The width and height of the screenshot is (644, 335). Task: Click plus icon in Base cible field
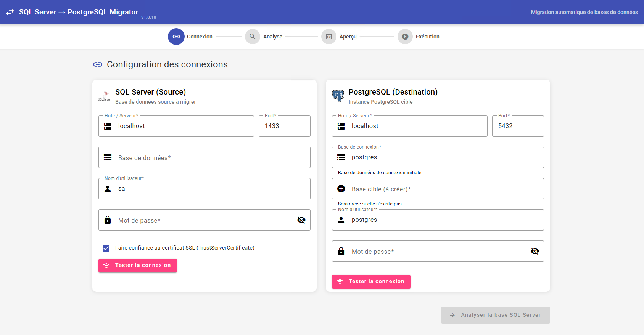tap(341, 189)
